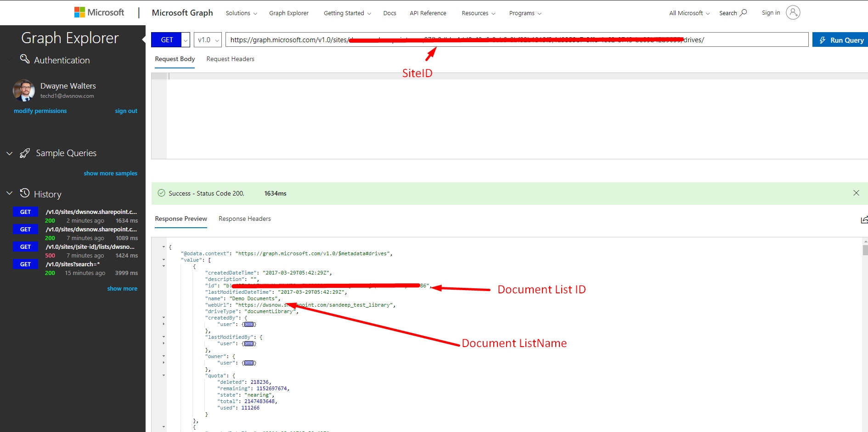The width and height of the screenshot is (868, 432).
Task: Click the response preview scrollbar thumb
Action: [x=865, y=250]
